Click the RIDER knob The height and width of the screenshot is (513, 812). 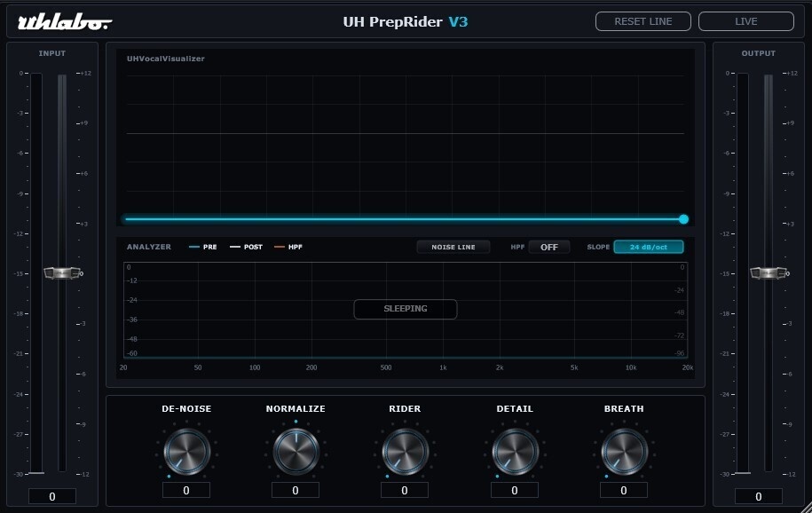click(405, 452)
